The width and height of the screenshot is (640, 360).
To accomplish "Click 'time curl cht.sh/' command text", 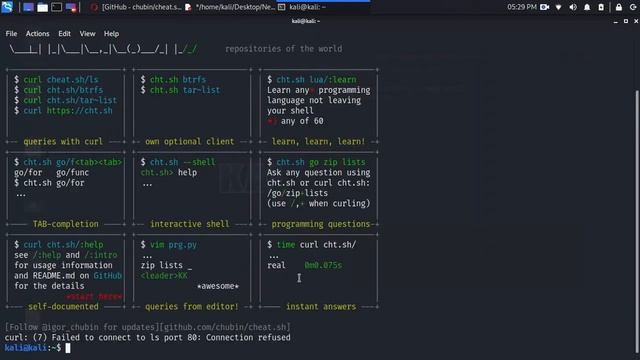I will [316, 244].
